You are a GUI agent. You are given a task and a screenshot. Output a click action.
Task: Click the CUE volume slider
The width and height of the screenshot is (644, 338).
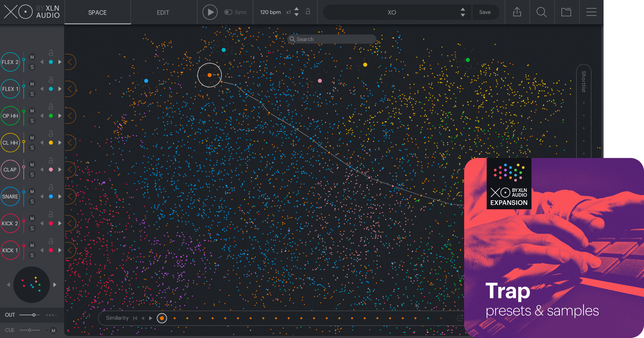click(x=30, y=330)
